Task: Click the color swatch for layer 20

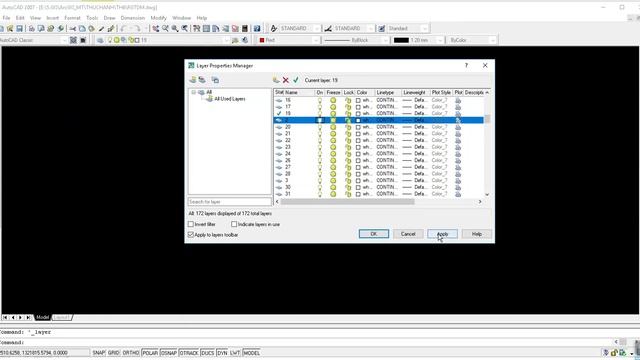Action: point(358,127)
